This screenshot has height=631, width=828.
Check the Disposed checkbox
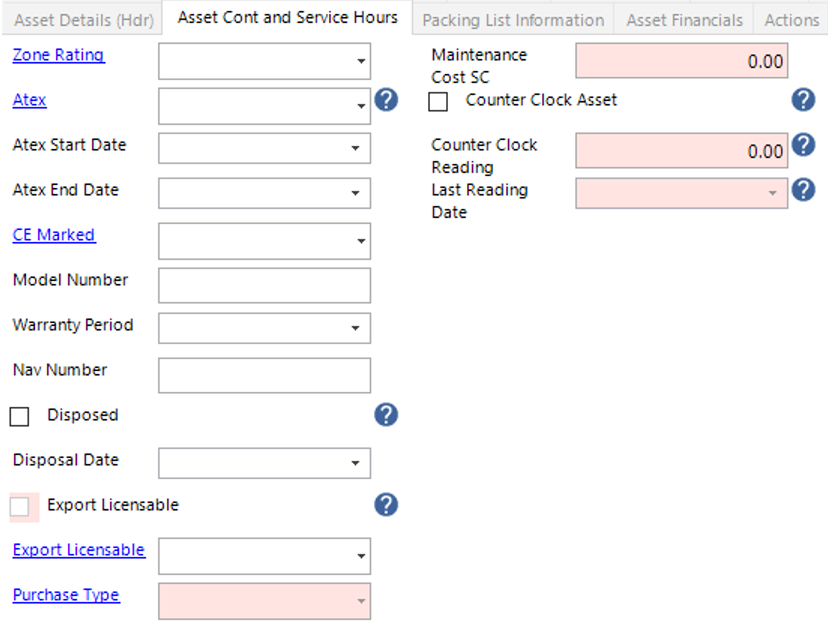19,415
